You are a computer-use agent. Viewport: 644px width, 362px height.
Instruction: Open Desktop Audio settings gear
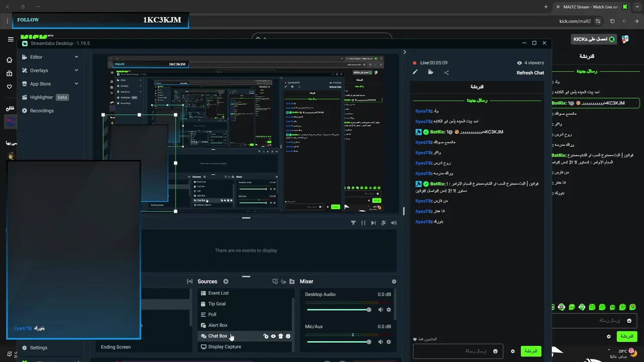click(x=388, y=310)
